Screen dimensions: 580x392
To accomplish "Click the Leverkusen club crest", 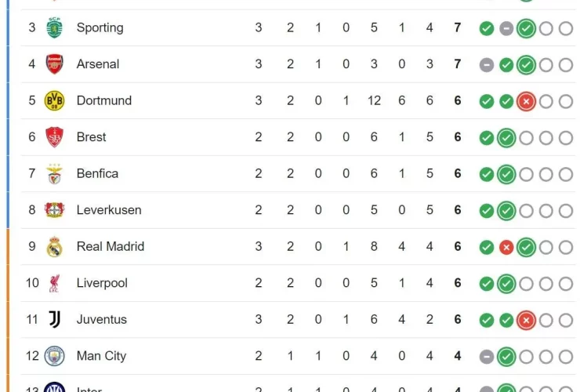I will click(x=54, y=210).
